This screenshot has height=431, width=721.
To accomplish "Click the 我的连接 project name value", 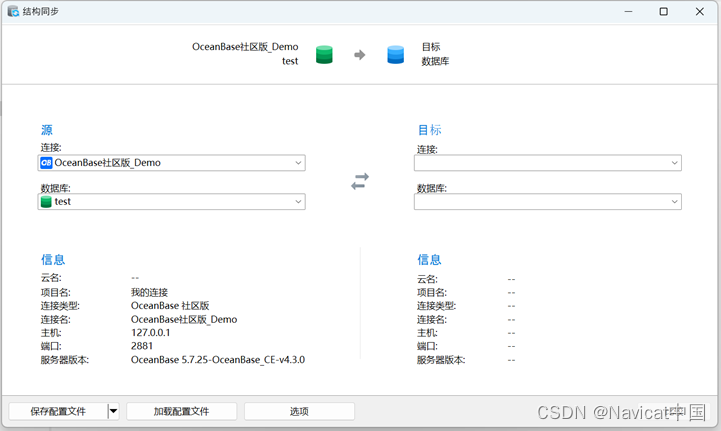I will 149,293.
